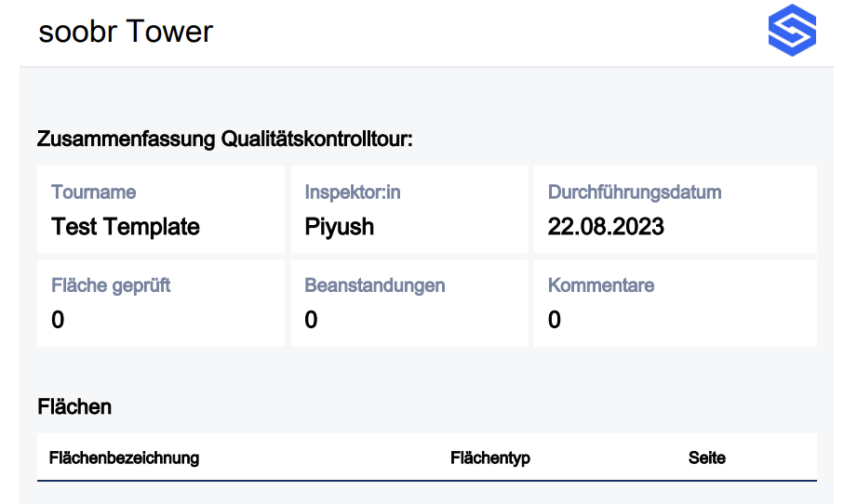Sort by the Flächenbezeichnung column header
The width and height of the screenshot is (844, 504).
coord(124,458)
